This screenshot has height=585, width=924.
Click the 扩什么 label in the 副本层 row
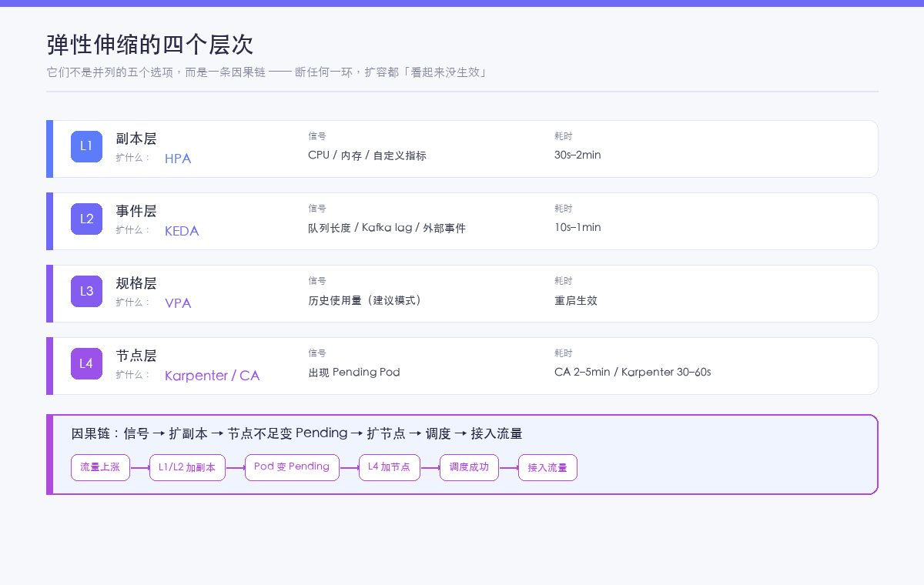click(133, 158)
